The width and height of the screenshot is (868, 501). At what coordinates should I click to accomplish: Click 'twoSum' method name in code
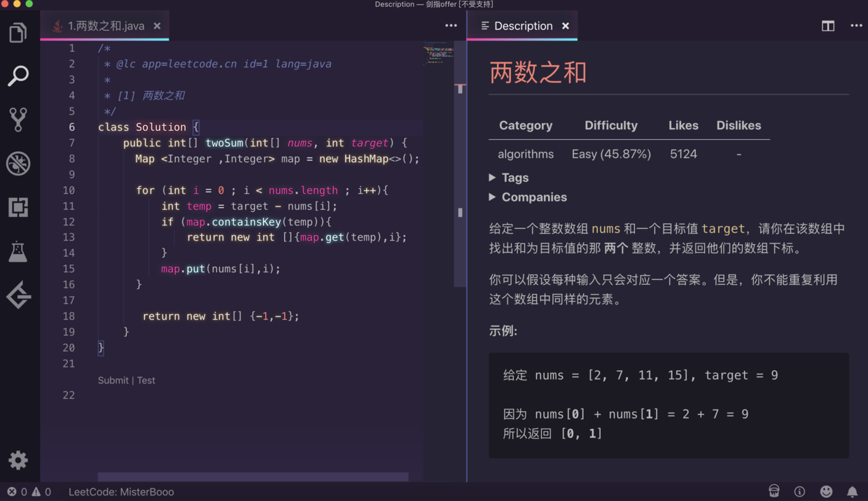tap(224, 143)
